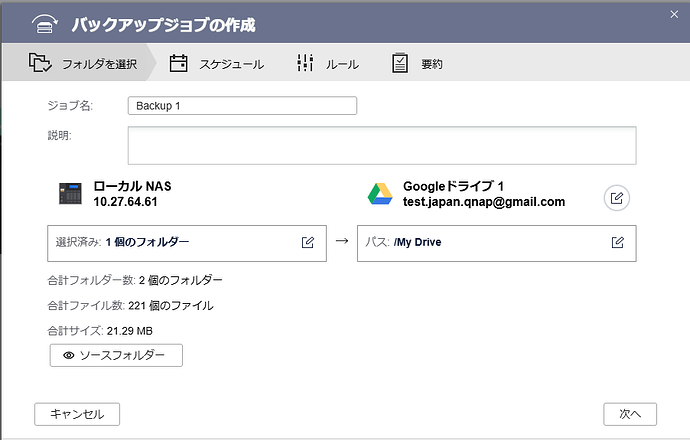Click the arrow between source and destination
This screenshot has width=690, height=440.
pyautogui.click(x=342, y=242)
